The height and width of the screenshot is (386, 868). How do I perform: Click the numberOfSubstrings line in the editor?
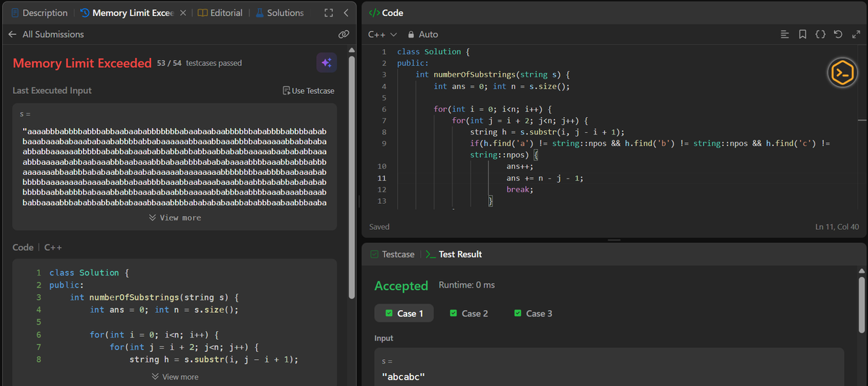pos(494,74)
